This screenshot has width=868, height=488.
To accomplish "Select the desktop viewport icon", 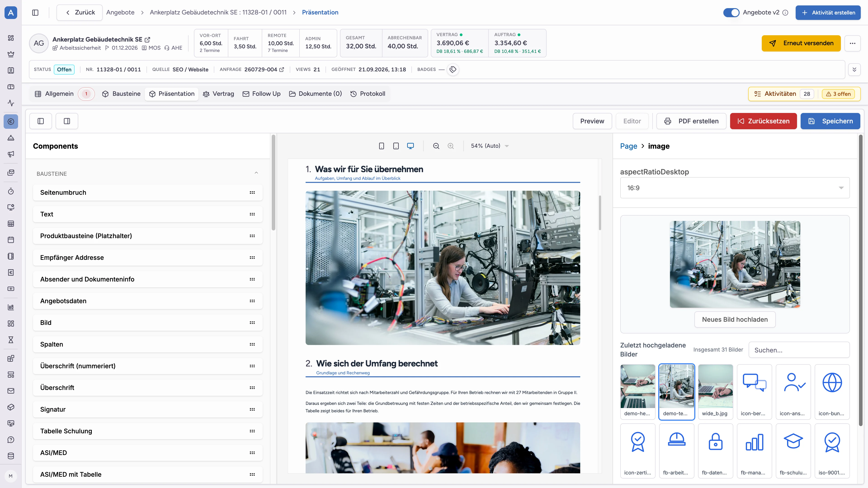I will point(410,146).
